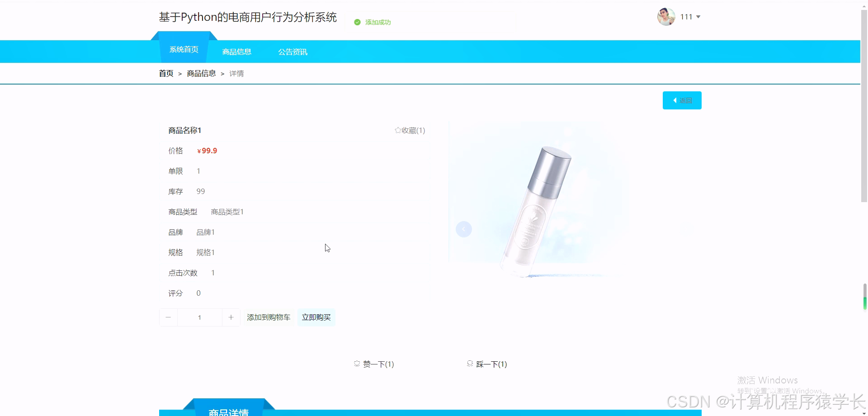
Task: Click the user avatar image in the header
Action: [x=665, y=17]
